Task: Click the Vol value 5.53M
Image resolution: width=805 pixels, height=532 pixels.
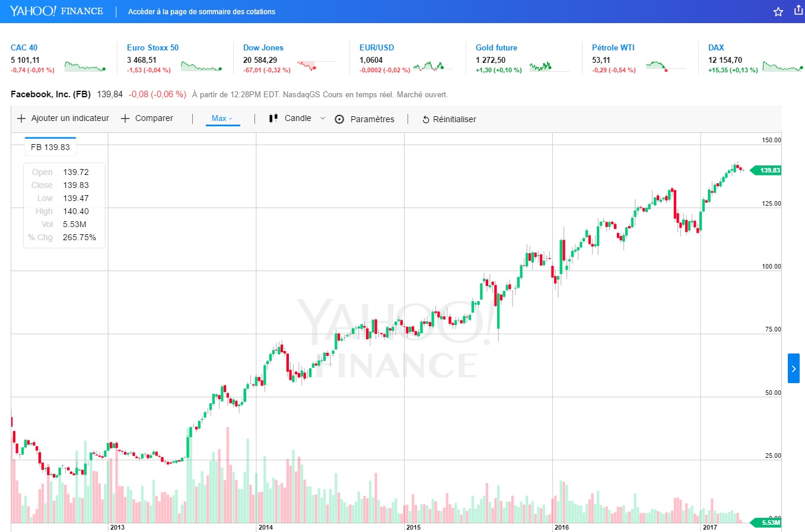Action: coord(75,224)
